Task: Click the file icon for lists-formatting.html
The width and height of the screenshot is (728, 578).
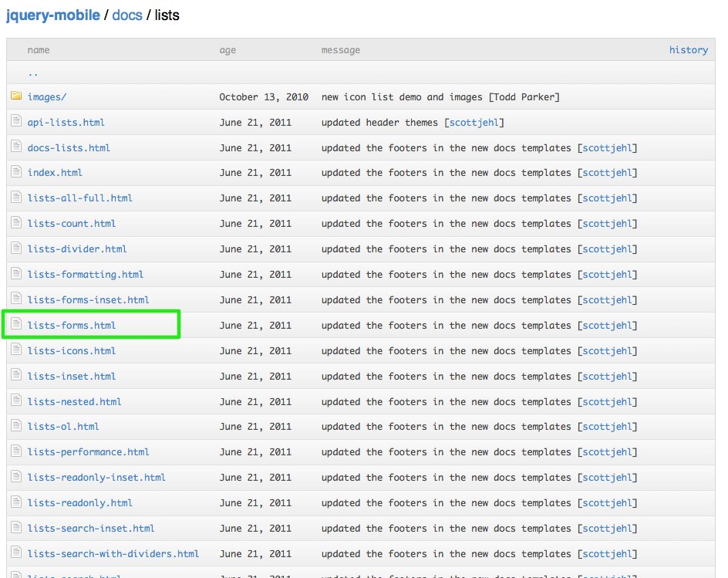Action: (16, 274)
